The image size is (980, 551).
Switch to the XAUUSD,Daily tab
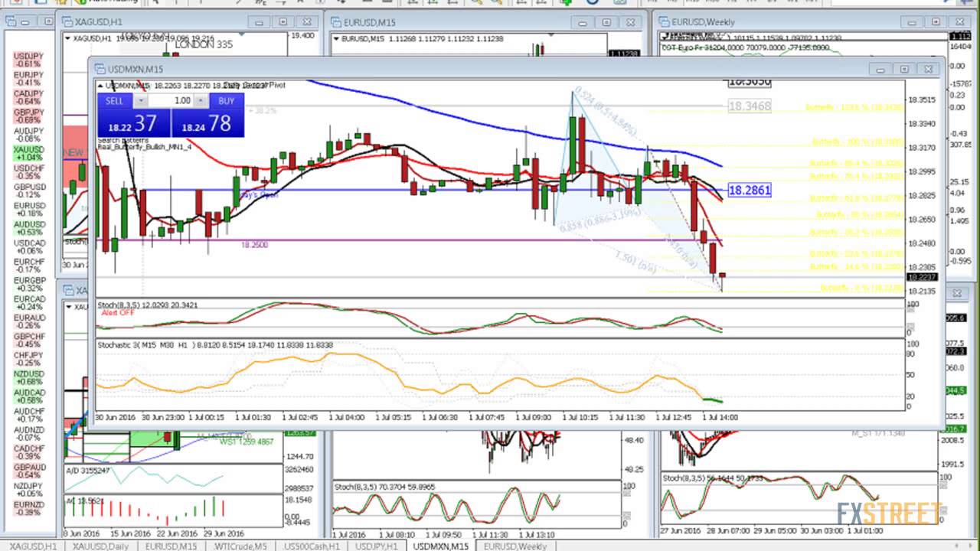pyautogui.click(x=102, y=546)
